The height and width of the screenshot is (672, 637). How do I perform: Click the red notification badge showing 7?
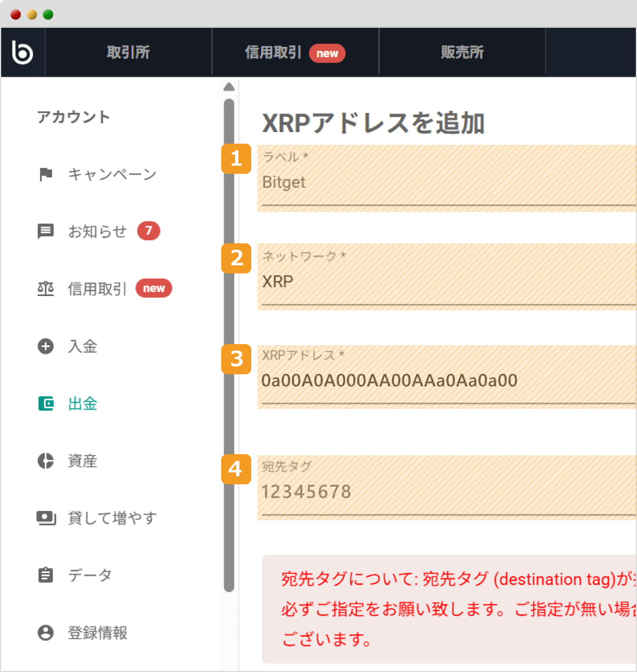pyautogui.click(x=148, y=230)
